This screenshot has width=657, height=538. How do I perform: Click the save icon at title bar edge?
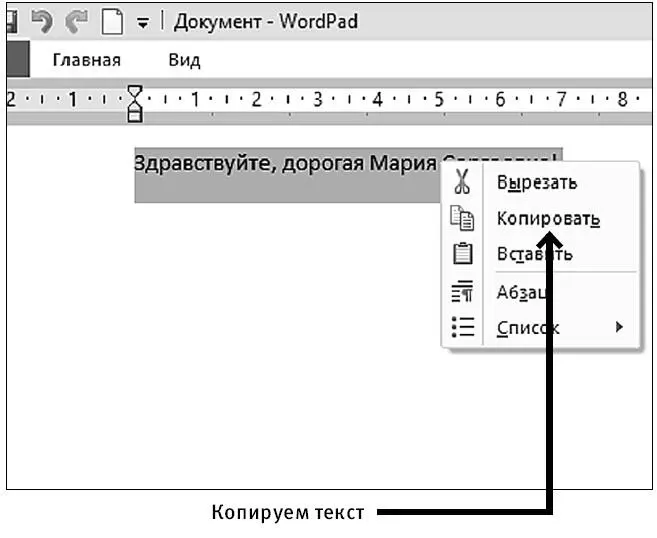coord(12,22)
